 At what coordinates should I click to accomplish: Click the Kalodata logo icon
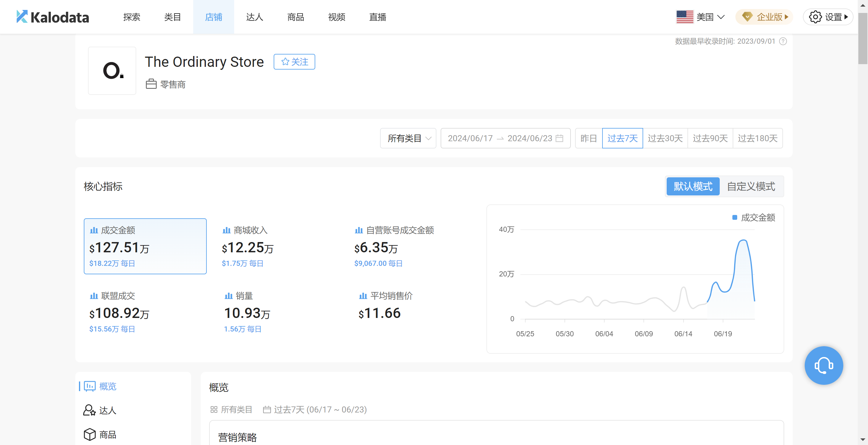pyautogui.click(x=22, y=17)
